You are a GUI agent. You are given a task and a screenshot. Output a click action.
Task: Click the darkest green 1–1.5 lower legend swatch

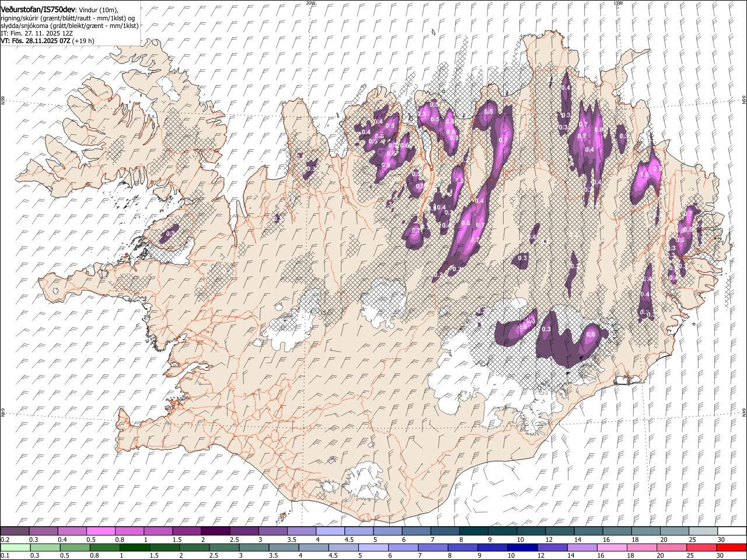point(134,547)
